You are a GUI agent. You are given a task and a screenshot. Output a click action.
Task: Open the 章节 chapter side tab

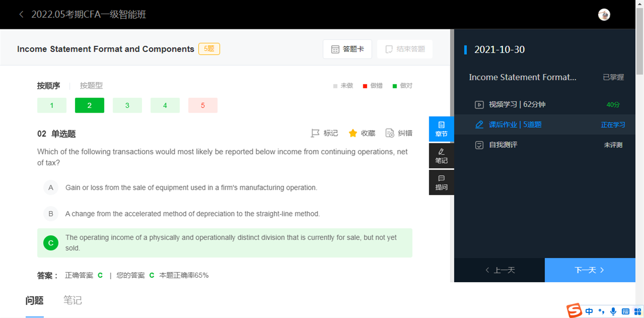point(441,129)
